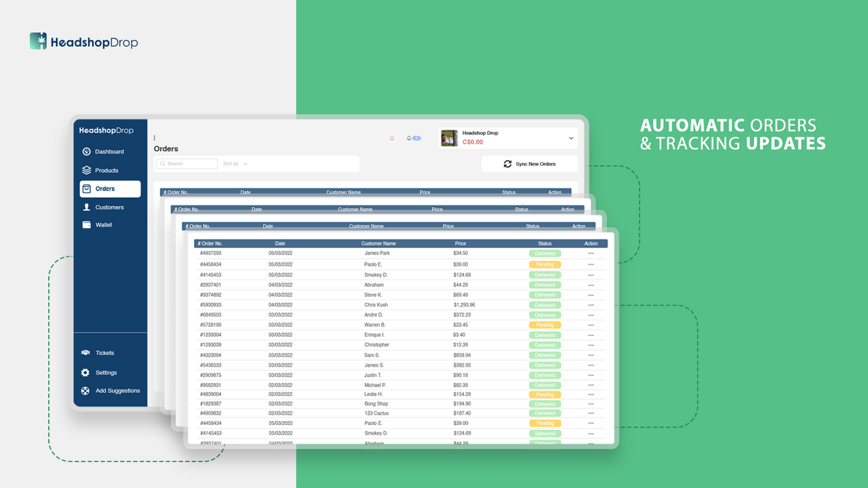This screenshot has width=868, height=488.
Task: Open action menu for Steve K. order
Action: pos(591,296)
